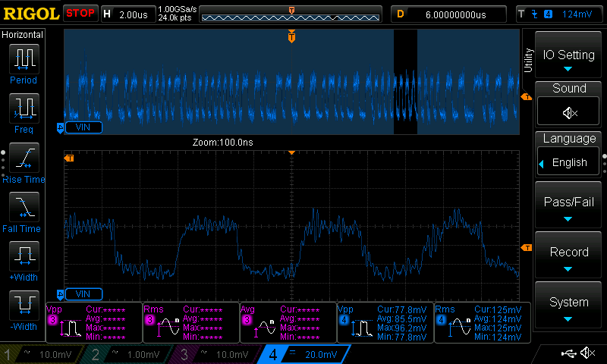Click the orange T marker at zoom top-left
This screenshot has width=607, height=364.
pyautogui.click(x=69, y=158)
